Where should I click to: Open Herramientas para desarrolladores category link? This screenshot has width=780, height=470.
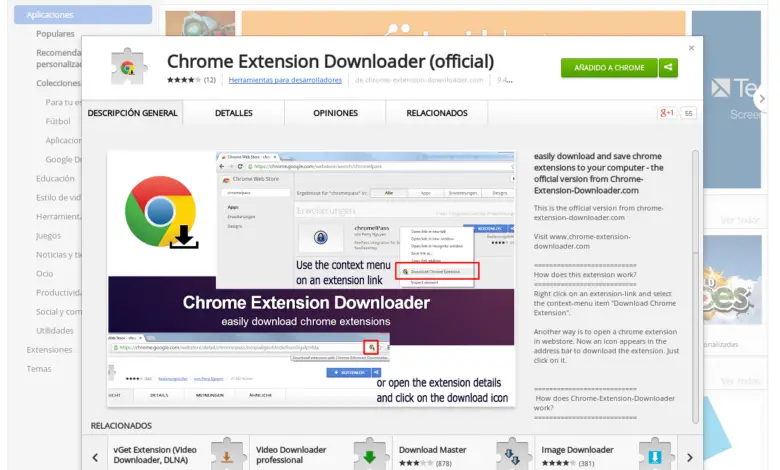click(x=285, y=80)
